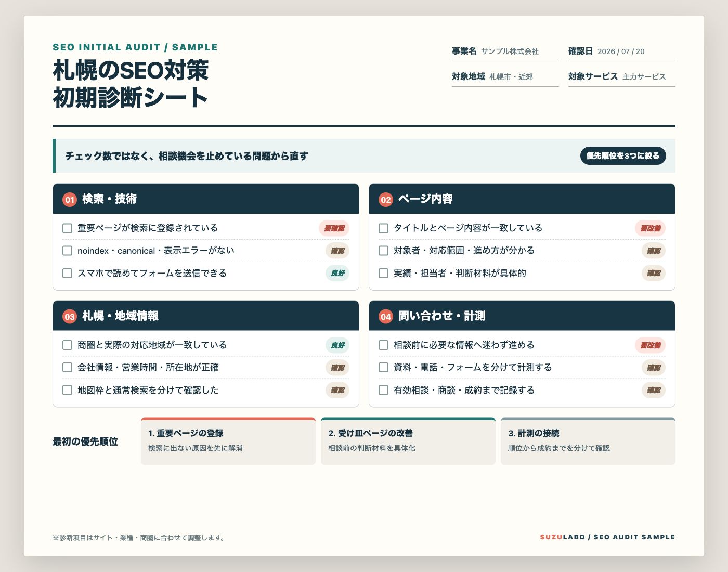Click the チェック数ではなく banner text
728x572 pixels.
[x=187, y=156]
